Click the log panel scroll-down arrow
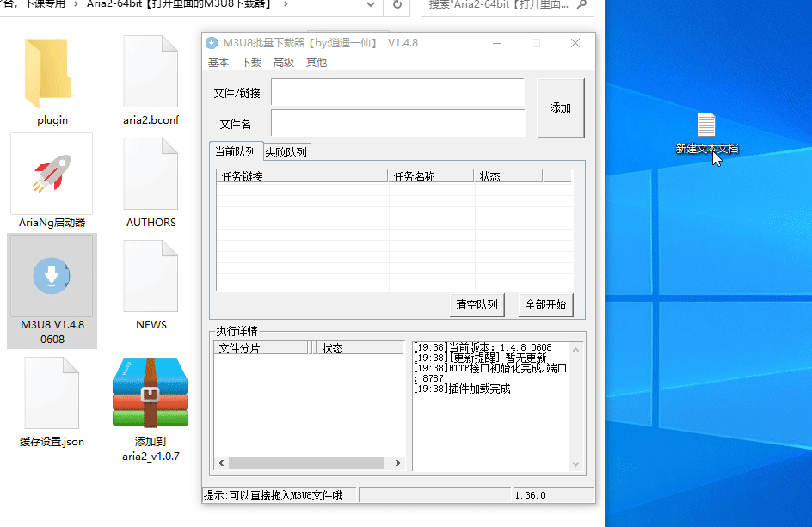Viewport: 812px width, 527px height. tap(575, 464)
